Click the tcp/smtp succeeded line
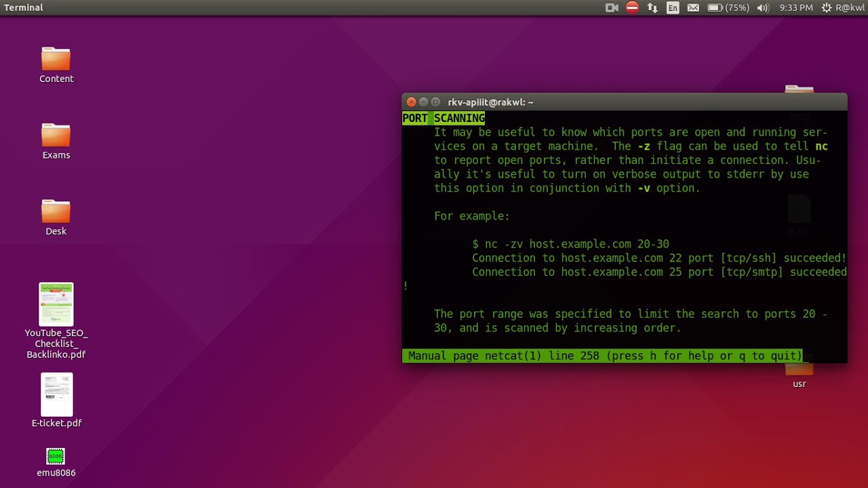The width and height of the screenshot is (868, 488). [659, 272]
